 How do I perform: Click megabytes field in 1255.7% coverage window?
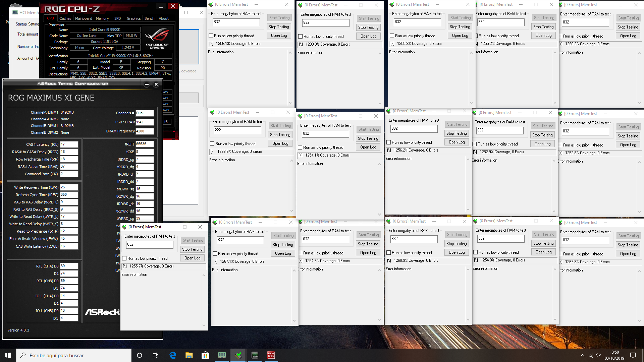(150, 245)
